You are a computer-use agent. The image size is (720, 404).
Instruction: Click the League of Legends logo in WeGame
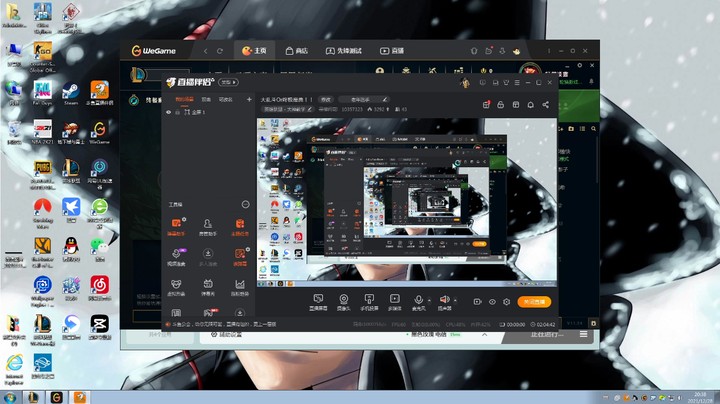click(138, 75)
